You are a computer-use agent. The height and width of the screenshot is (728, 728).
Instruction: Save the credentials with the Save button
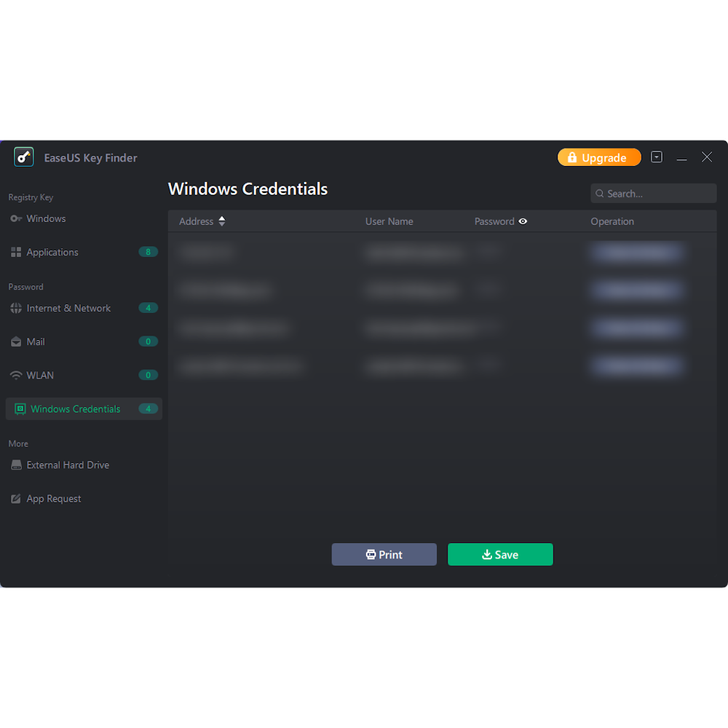tap(500, 554)
